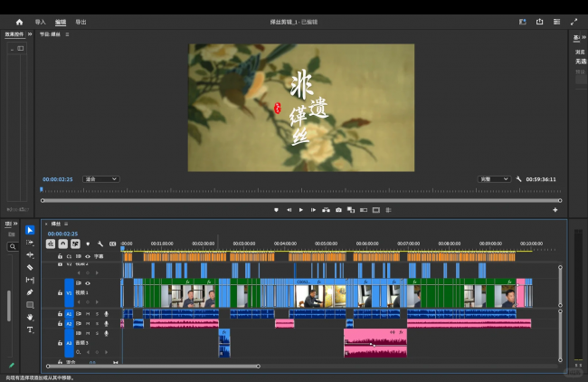Select the Razor tool in toolbar
This screenshot has height=382, width=588.
tap(30, 268)
